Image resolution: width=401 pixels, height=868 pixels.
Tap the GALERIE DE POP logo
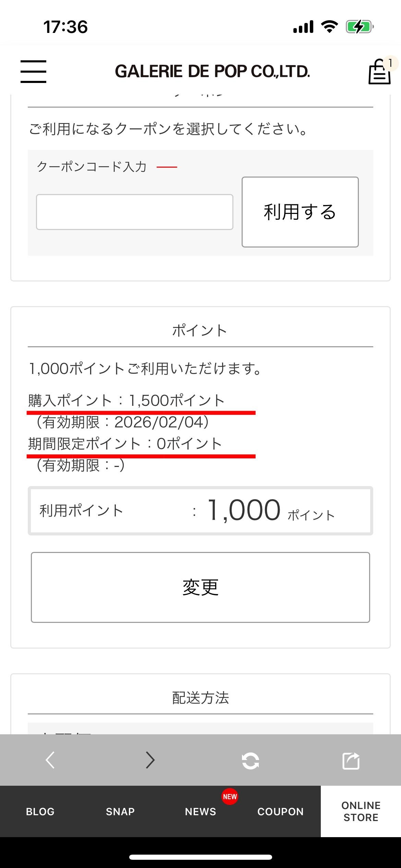click(212, 71)
